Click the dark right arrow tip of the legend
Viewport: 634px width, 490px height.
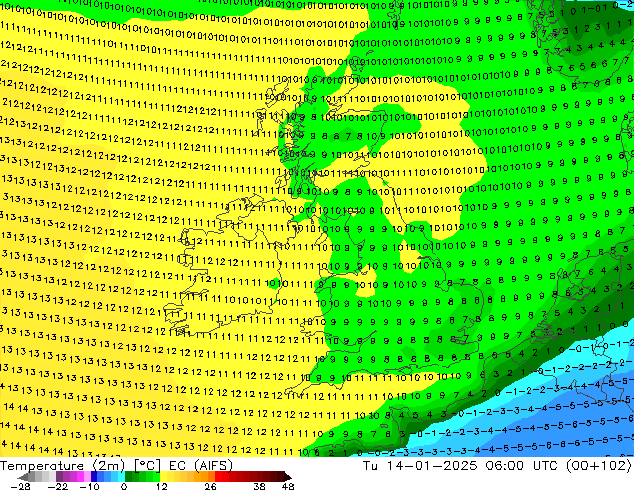click(288, 477)
